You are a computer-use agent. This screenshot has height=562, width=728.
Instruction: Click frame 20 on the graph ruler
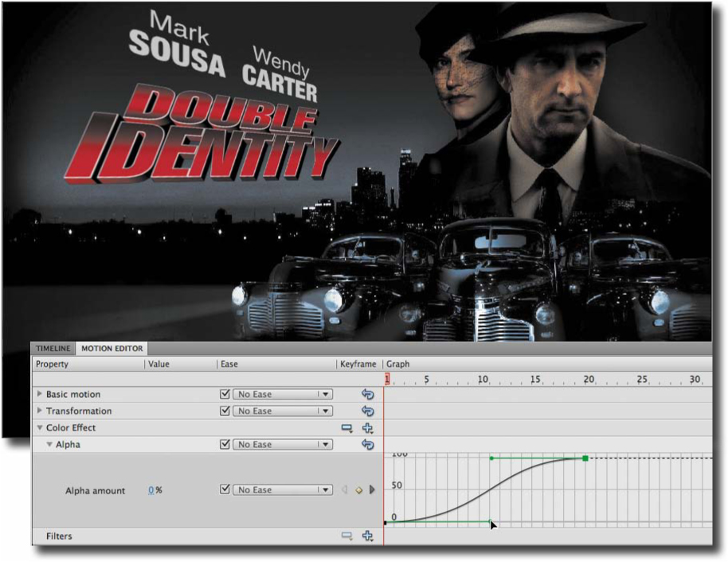(589, 379)
